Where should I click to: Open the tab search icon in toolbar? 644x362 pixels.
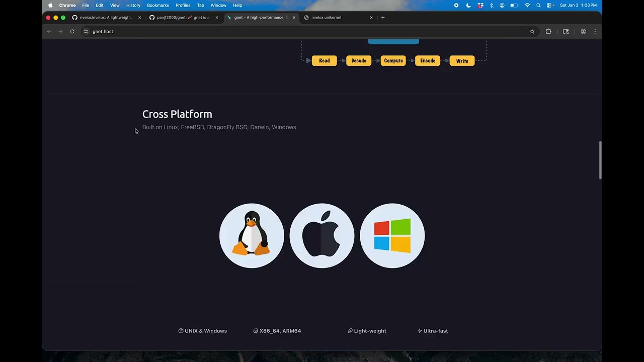click(x=566, y=31)
